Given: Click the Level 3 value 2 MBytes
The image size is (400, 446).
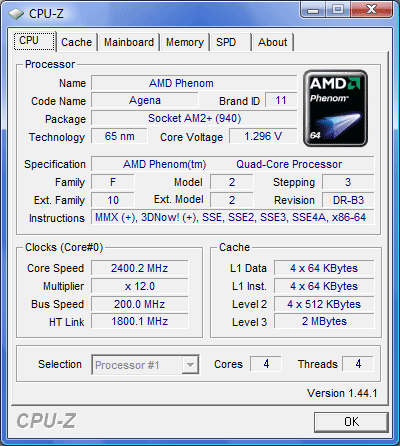Looking at the screenshot, I should point(324,321).
